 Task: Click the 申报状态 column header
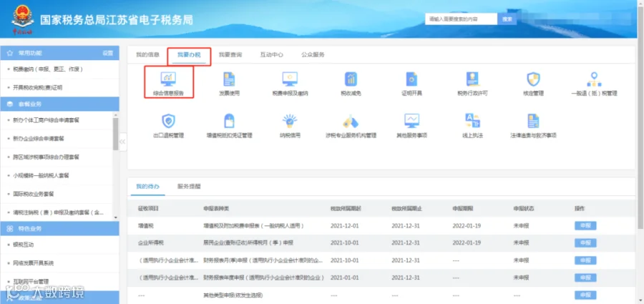[524, 209]
